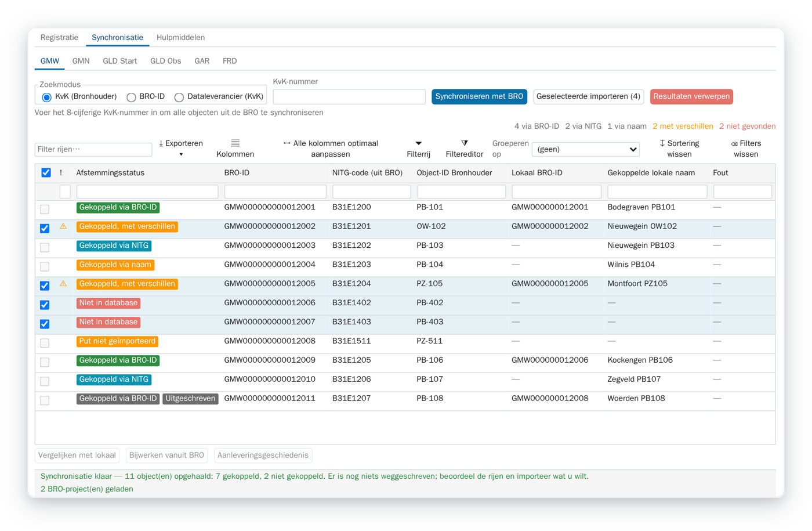Click the Kolommen chooser icon

(x=235, y=143)
